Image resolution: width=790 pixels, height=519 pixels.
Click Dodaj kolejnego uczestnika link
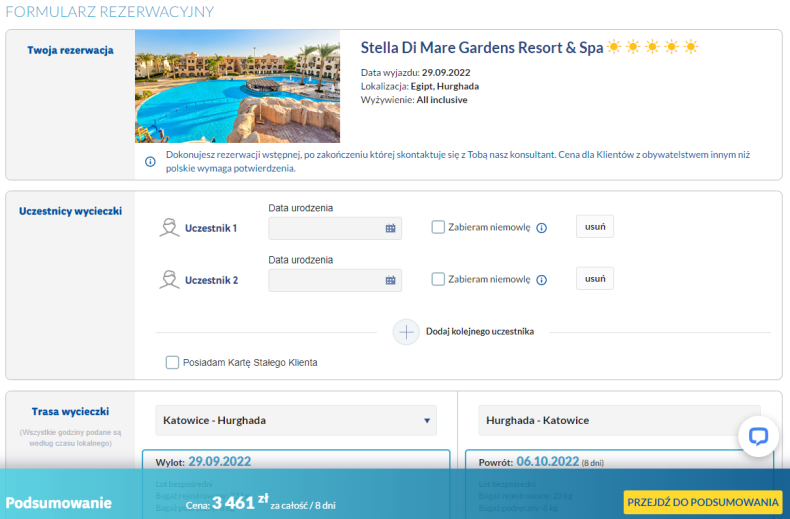click(x=480, y=332)
